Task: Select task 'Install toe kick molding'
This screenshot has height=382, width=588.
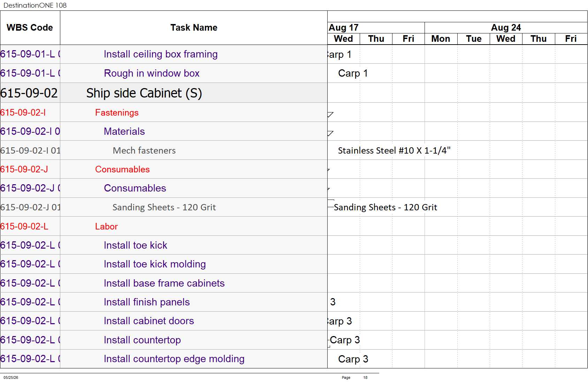Action: click(155, 264)
